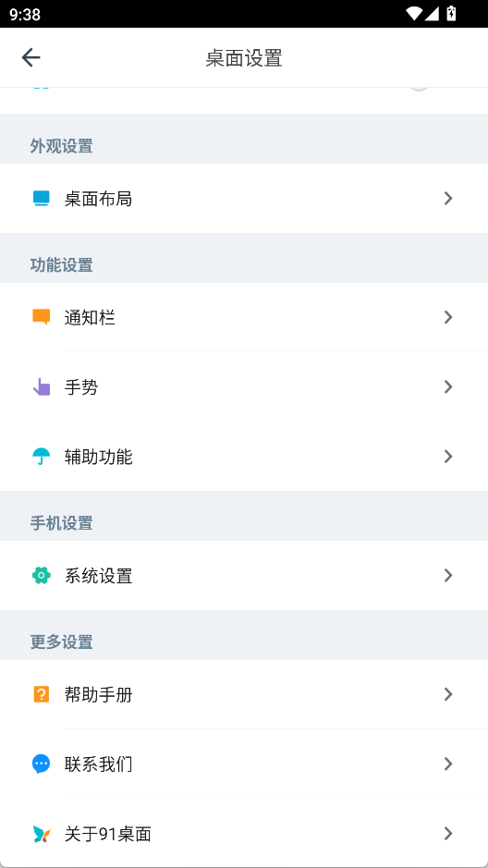Click the 桌面设置 page title

point(244,58)
